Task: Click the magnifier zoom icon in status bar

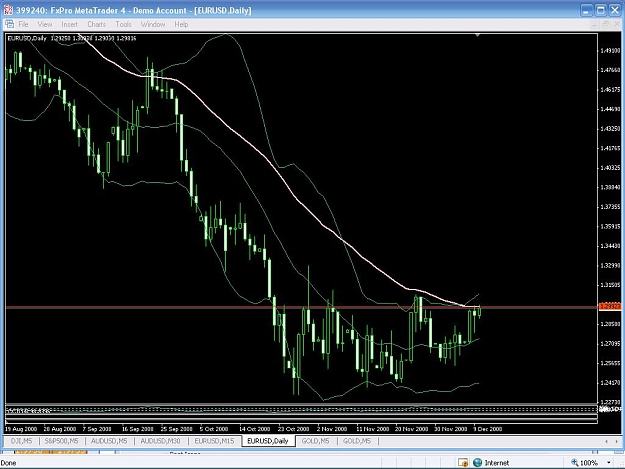Action: click(574, 462)
